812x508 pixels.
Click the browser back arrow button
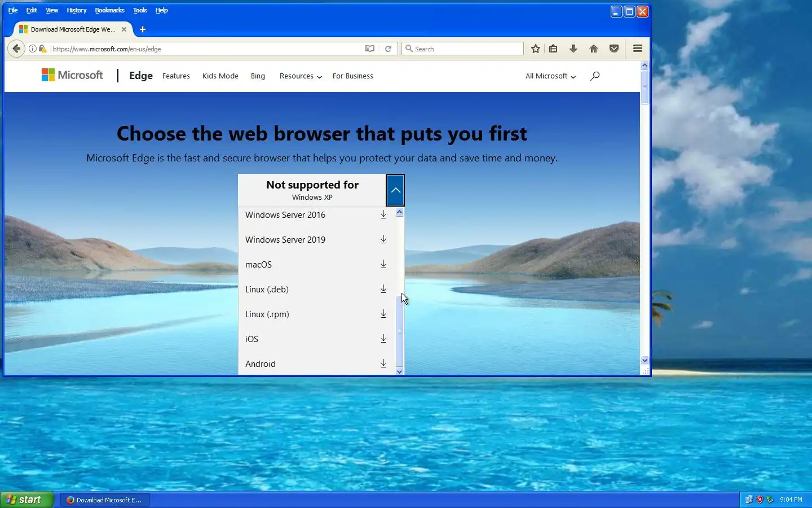click(x=16, y=49)
